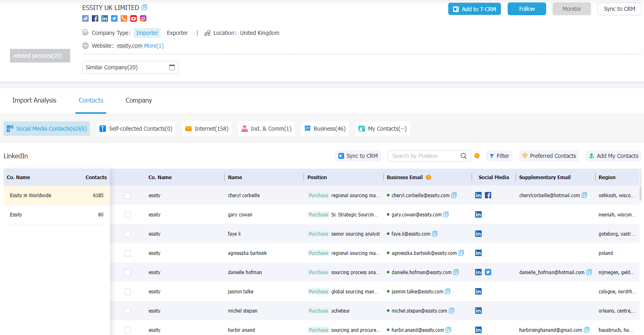Click the Add to T-CRM button

pos(474,9)
